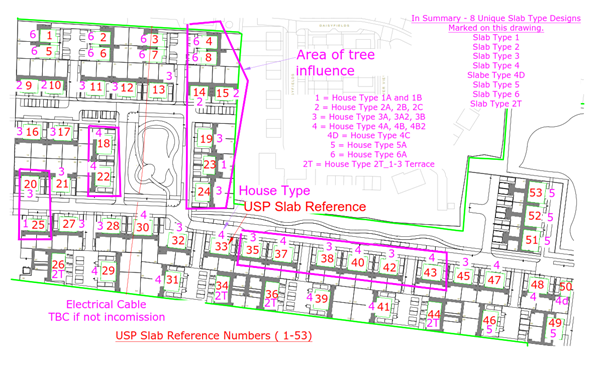Select '1 = House Type 1A and 1B' legend line
The image size is (602, 365).
(369, 98)
